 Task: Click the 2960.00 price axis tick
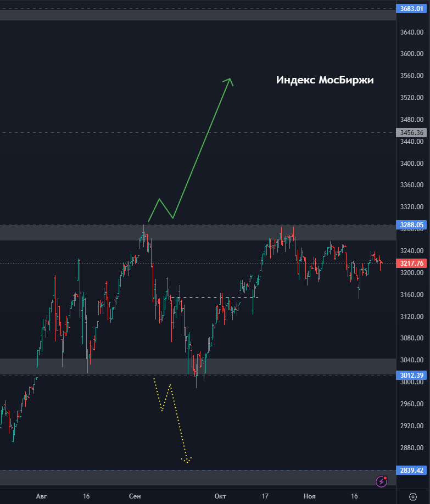(412, 404)
